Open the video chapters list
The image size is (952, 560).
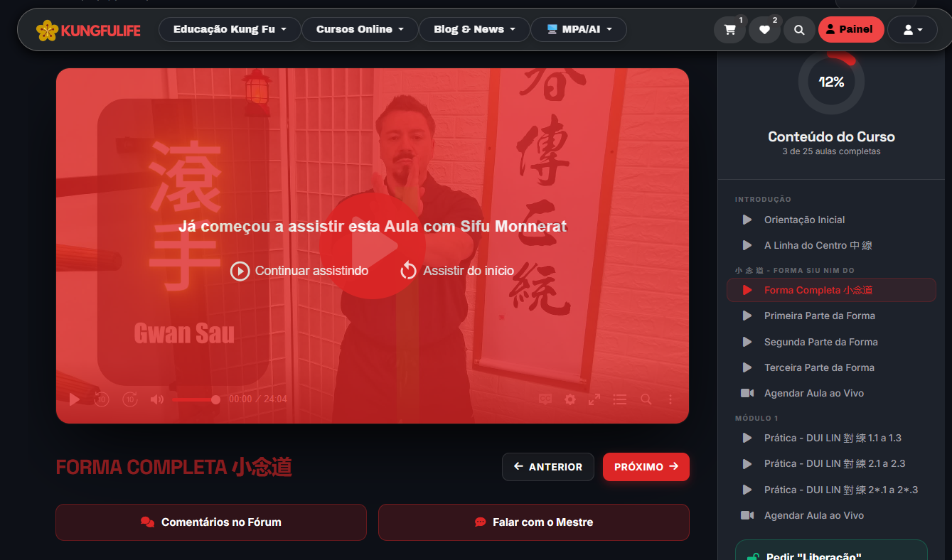620,399
